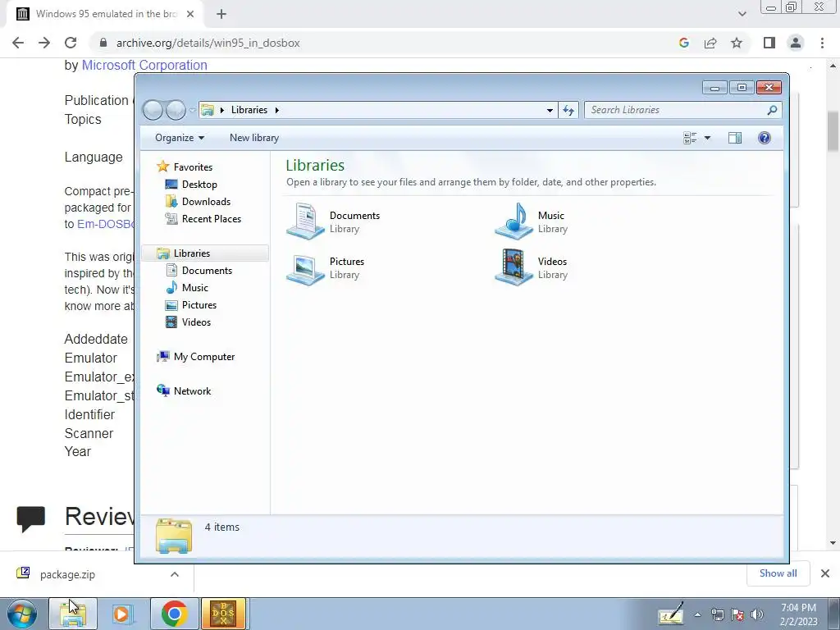840x630 pixels.
Task: Open the recent pages dropdown arrow
Action: pos(192,110)
